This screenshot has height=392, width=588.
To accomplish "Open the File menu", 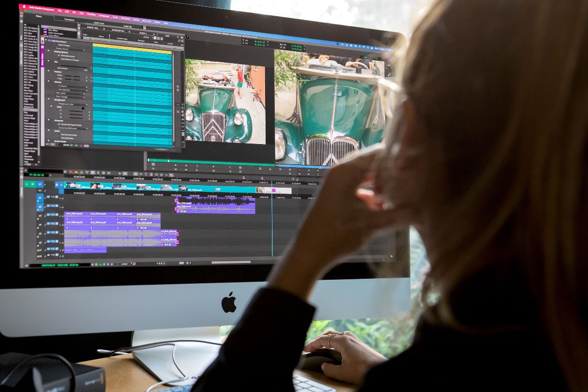I will point(59,11).
